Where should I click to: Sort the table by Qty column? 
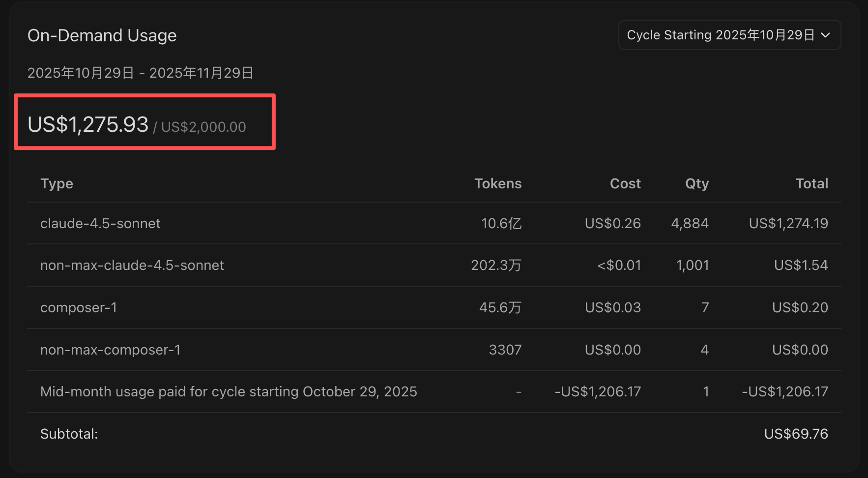(x=697, y=183)
